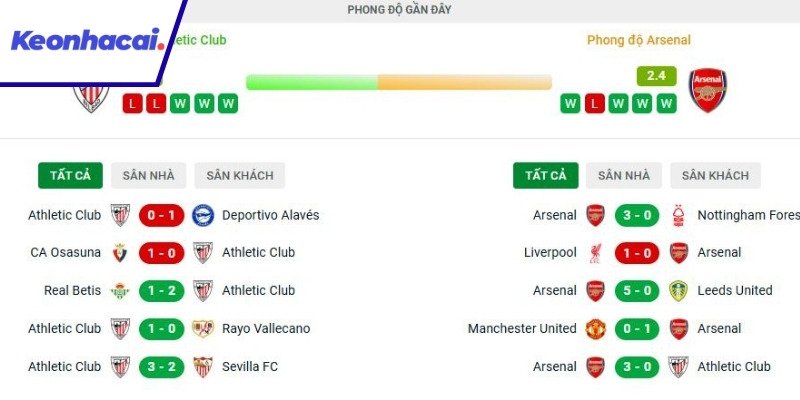Click the CA Osasuna team crest

tap(120, 253)
